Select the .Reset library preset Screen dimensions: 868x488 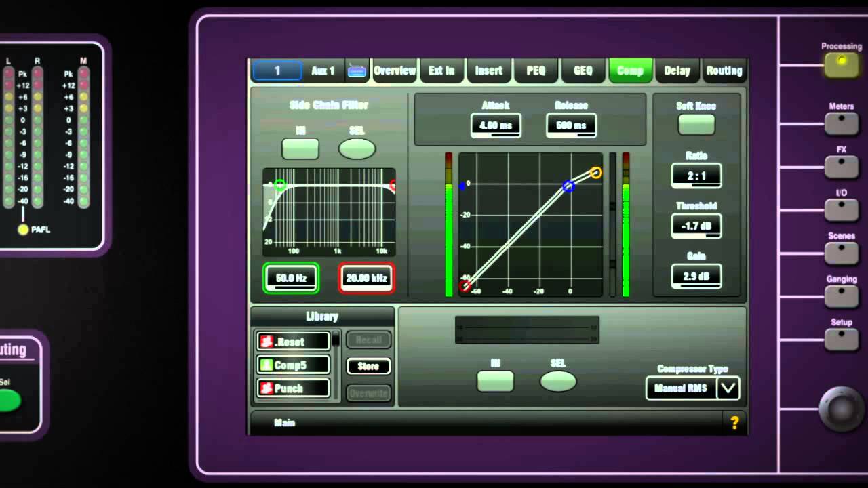293,342
